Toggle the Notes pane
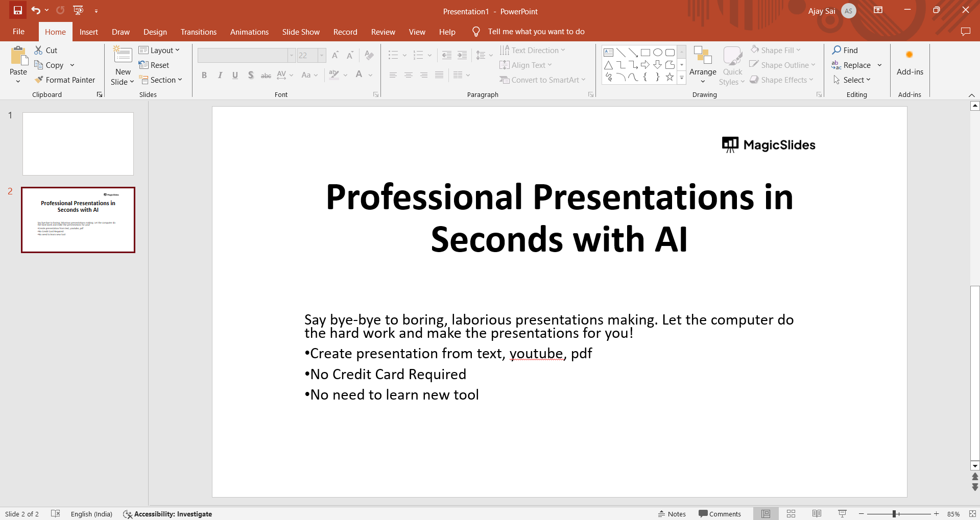 coord(672,514)
